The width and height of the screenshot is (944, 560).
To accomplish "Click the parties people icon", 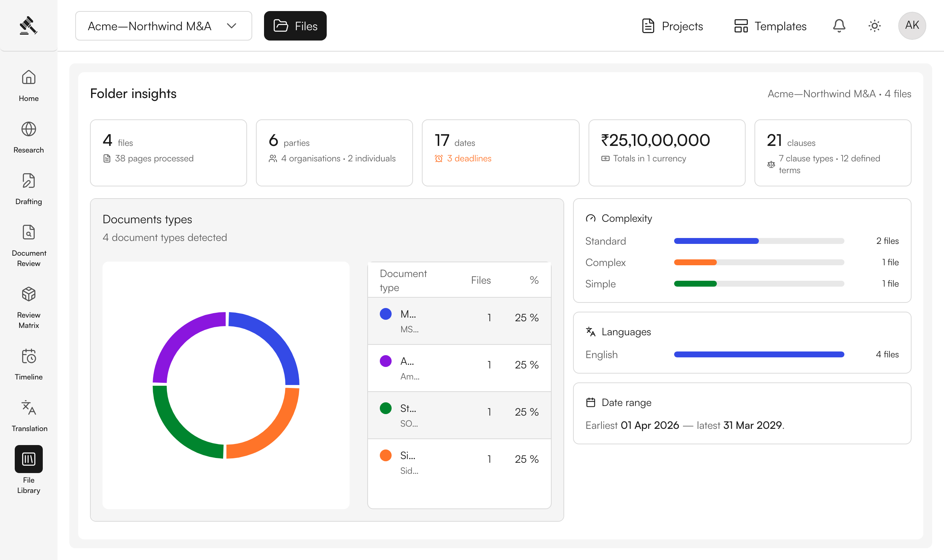I will pyautogui.click(x=273, y=158).
